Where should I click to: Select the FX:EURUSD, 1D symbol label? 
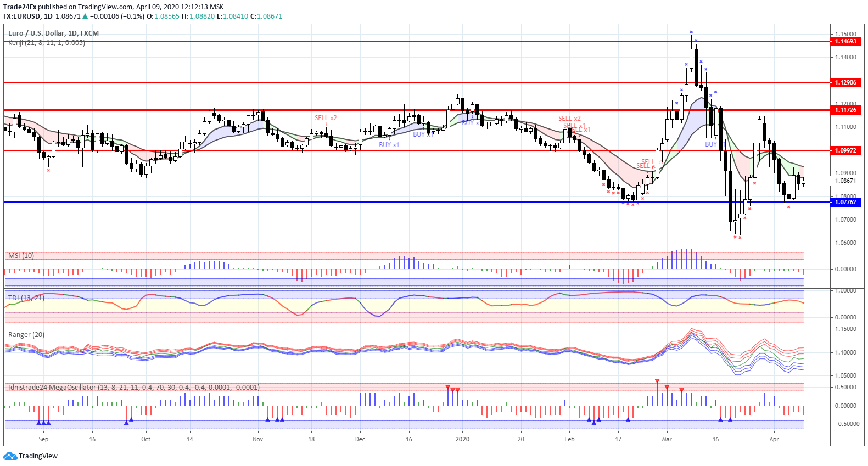coord(28,16)
